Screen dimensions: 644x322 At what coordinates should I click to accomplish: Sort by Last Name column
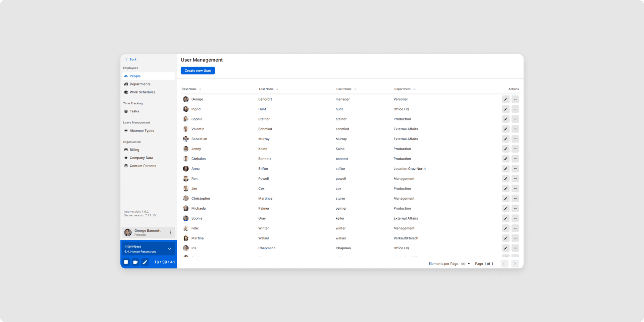(x=269, y=89)
